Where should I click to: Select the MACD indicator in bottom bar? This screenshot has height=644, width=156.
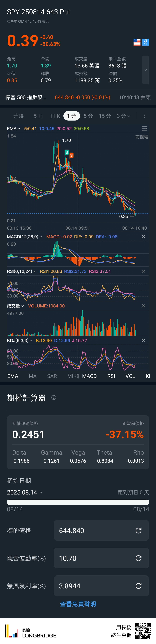[x=90, y=376]
